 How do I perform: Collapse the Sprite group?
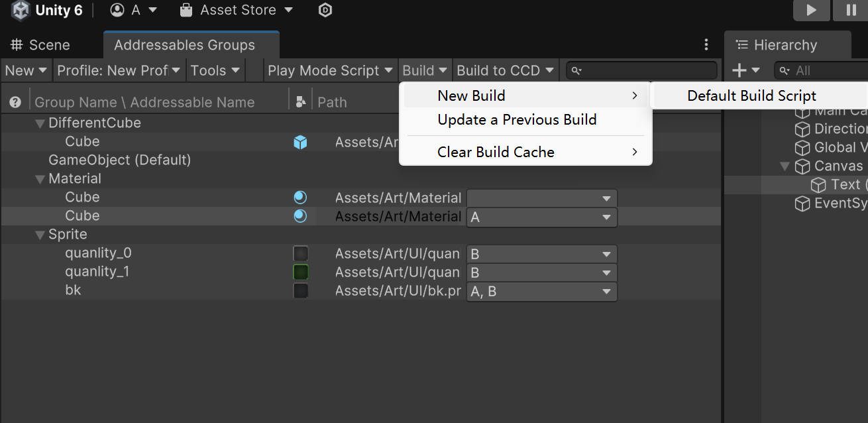click(x=40, y=235)
